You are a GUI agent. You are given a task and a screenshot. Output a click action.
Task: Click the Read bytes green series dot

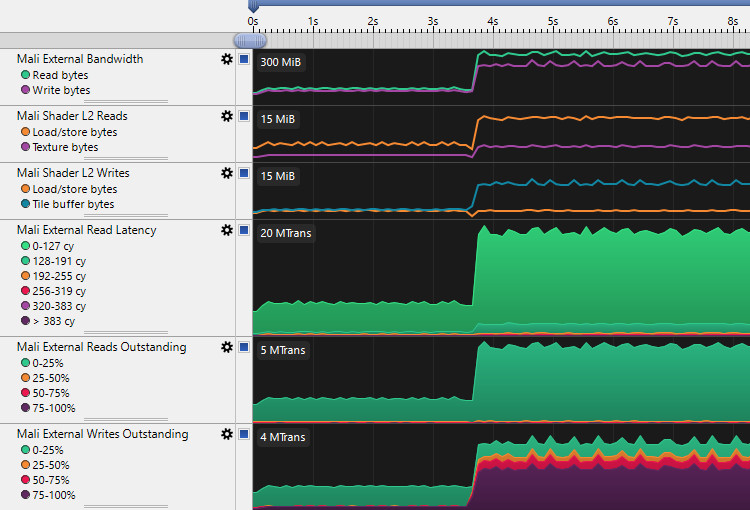coord(25,75)
